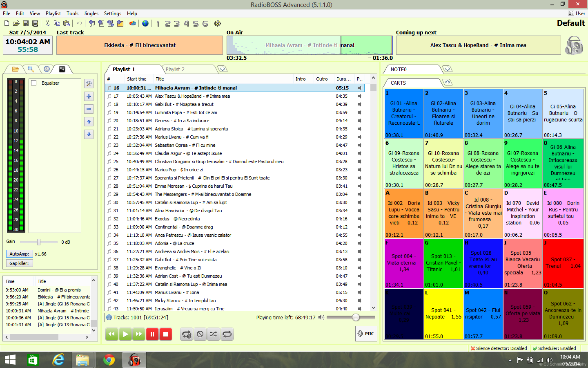Open the File menu
This screenshot has height=368, width=588.
pos(7,13)
